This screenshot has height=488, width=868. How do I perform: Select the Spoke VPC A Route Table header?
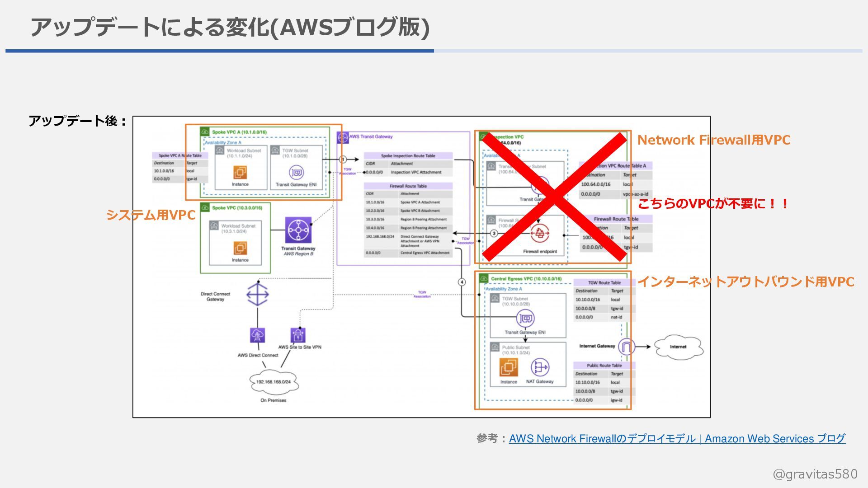(180, 155)
